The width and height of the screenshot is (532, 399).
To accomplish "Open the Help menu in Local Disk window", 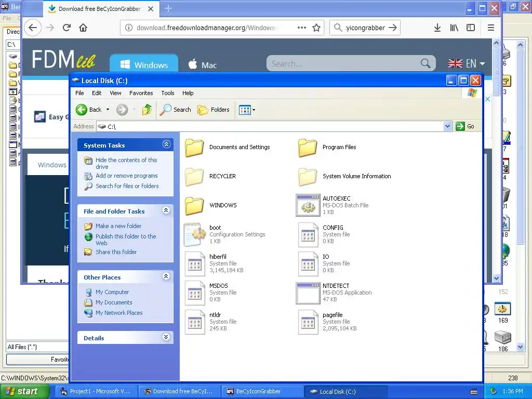I will pos(188,93).
